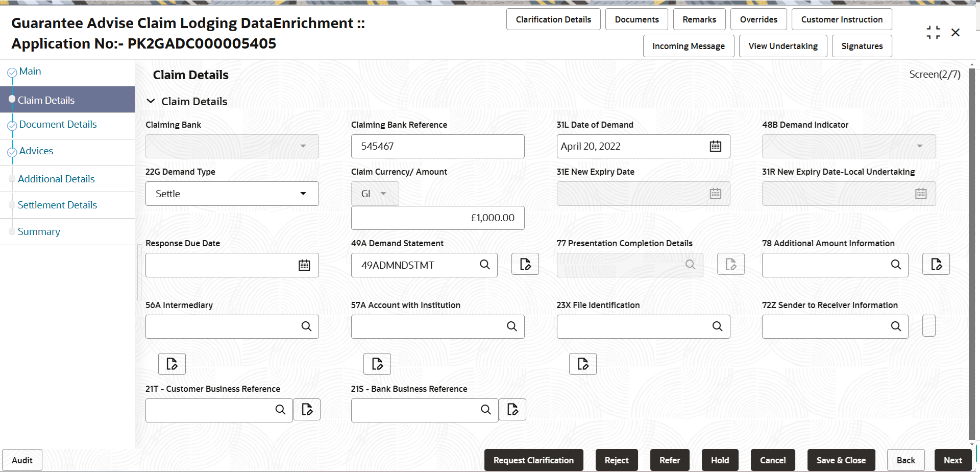Go to Document Details step in sidebar
The height and width of the screenshot is (472, 980).
[x=58, y=124]
